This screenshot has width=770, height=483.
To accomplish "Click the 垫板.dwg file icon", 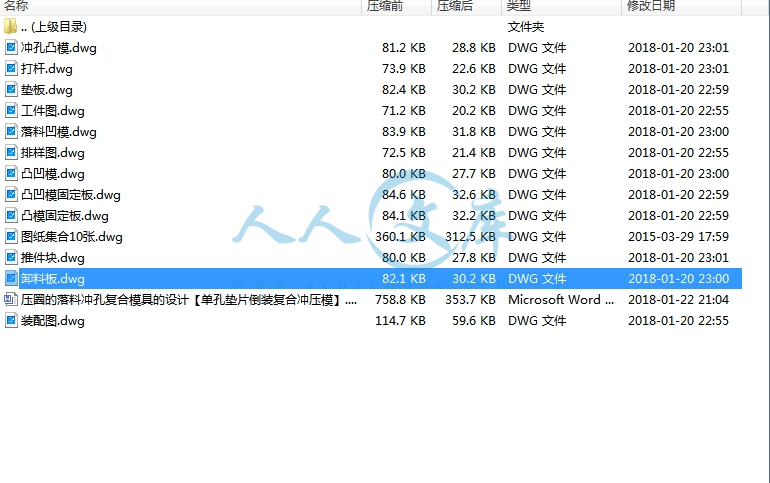I will point(11,90).
